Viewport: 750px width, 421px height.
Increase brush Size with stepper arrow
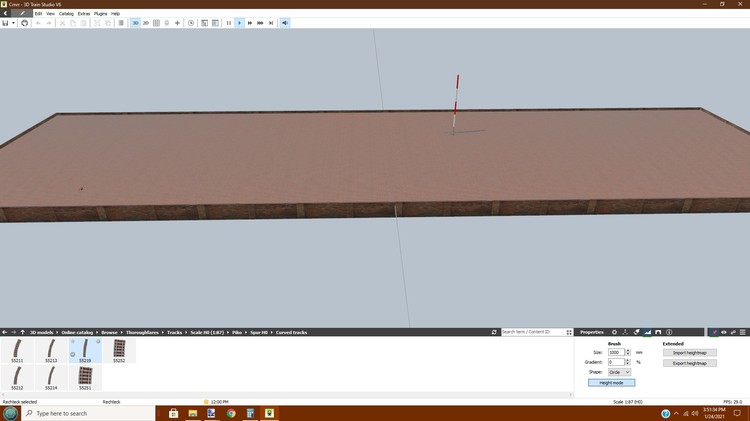[x=627, y=350]
